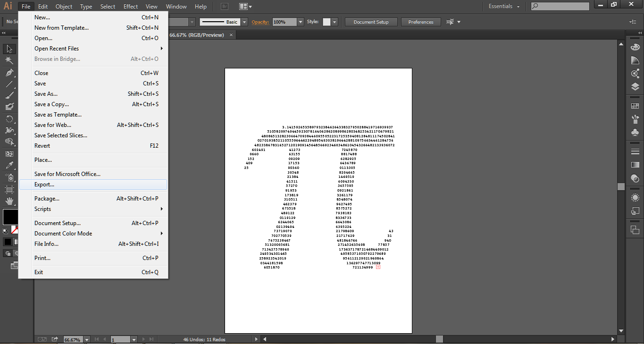Image resolution: width=644 pixels, height=344 pixels.
Task: Switch to Color fill mode button
Action: tap(7, 242)
